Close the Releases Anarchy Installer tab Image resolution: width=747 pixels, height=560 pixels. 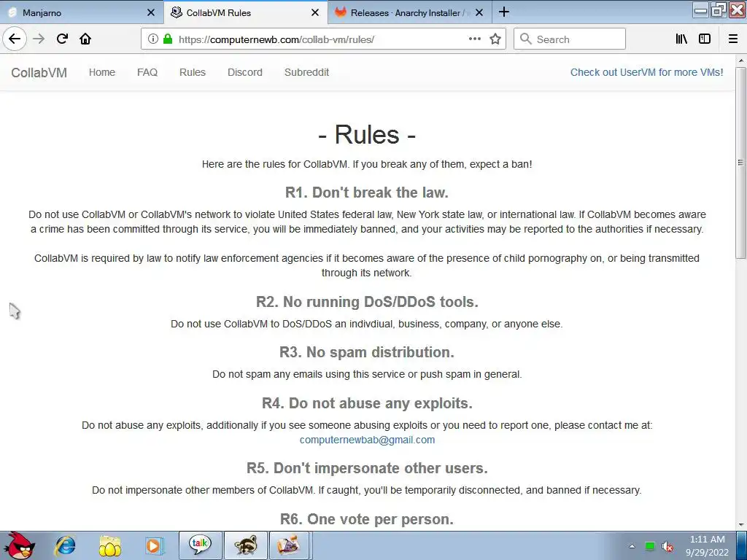(479, 13)
